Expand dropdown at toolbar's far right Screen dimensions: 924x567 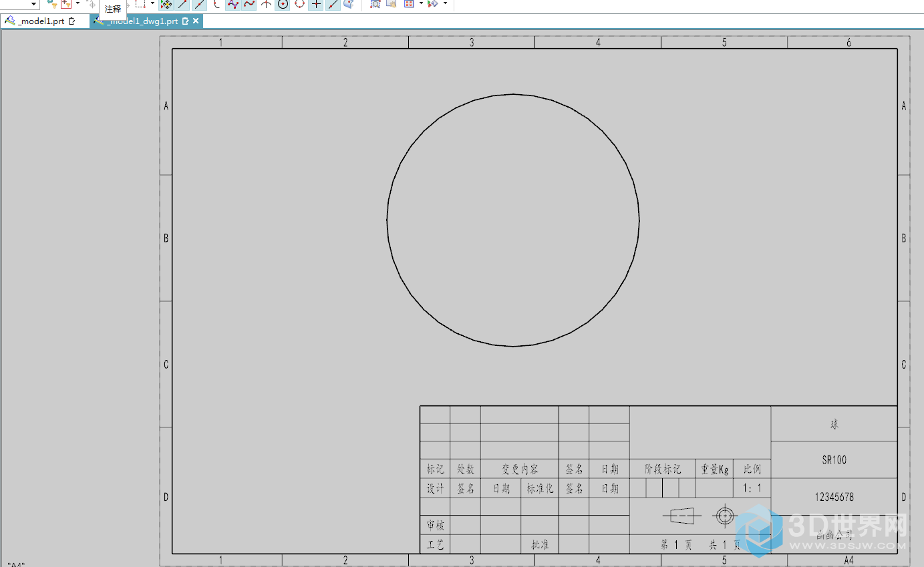click(x=444, y=3)
